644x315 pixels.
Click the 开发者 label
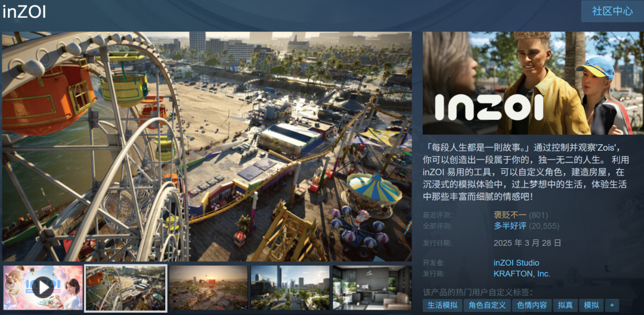434,263
